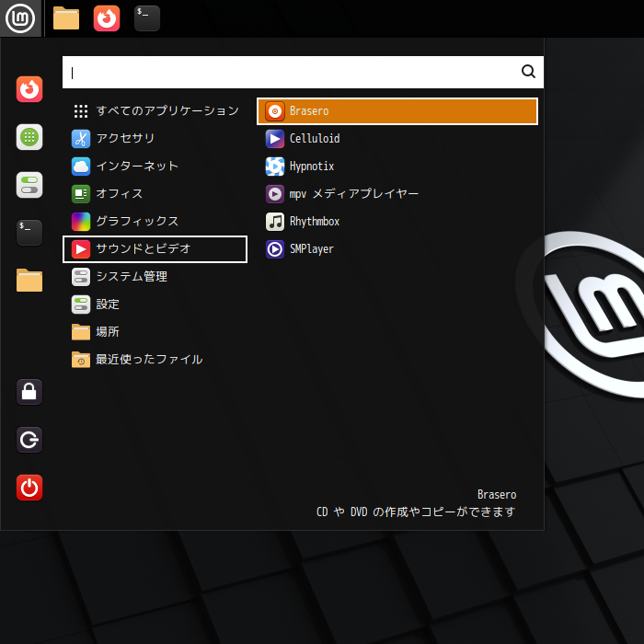This screenshot has width=644, height=644.
Task: Launch Firefox from the top panel
Action: pos(107,18)
